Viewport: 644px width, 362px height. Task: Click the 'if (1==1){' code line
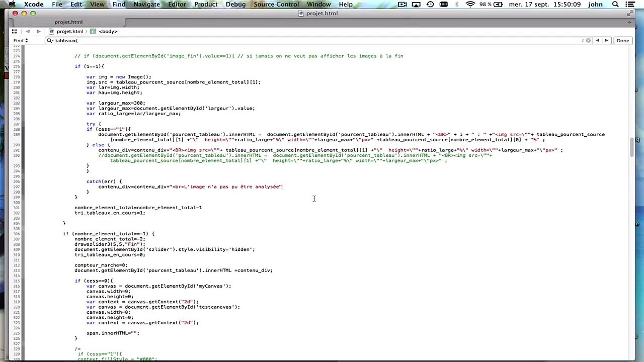click(x=90, y=66)
